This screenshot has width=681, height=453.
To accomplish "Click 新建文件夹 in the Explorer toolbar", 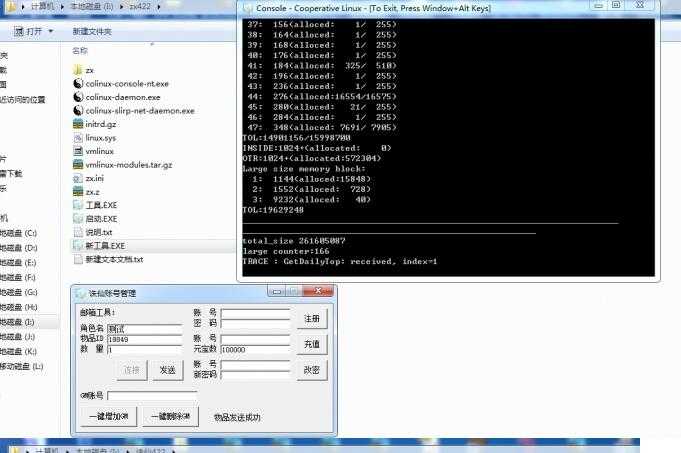I will click(92, 31).
